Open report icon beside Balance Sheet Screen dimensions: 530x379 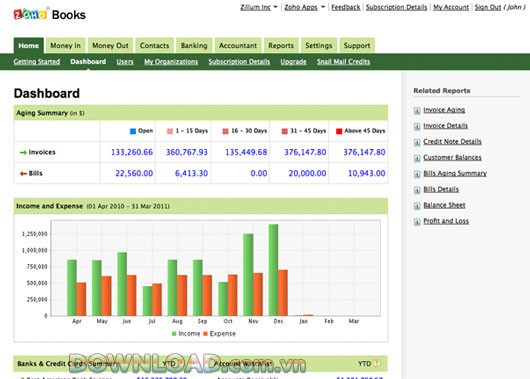click(x=417, y=206)
